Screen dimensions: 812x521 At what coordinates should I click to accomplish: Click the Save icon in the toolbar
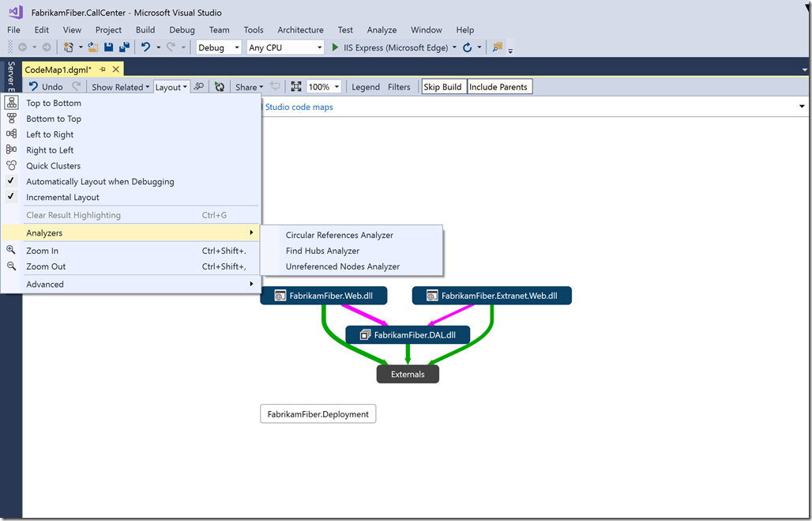108,47
